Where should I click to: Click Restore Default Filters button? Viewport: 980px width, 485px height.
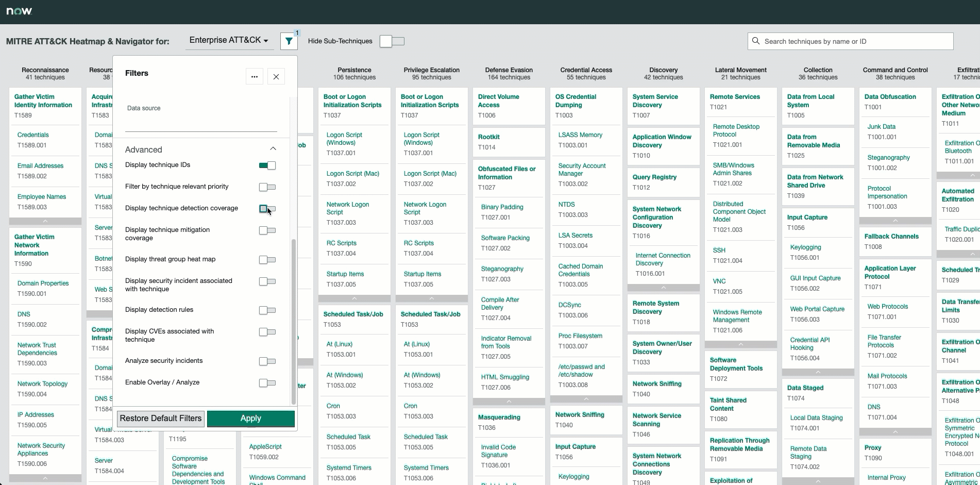[161, 419]
